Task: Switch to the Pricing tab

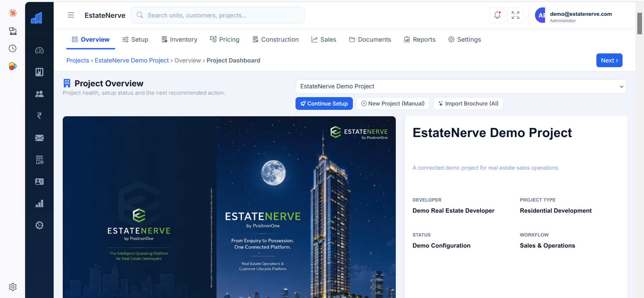Action: pos(225,40)
